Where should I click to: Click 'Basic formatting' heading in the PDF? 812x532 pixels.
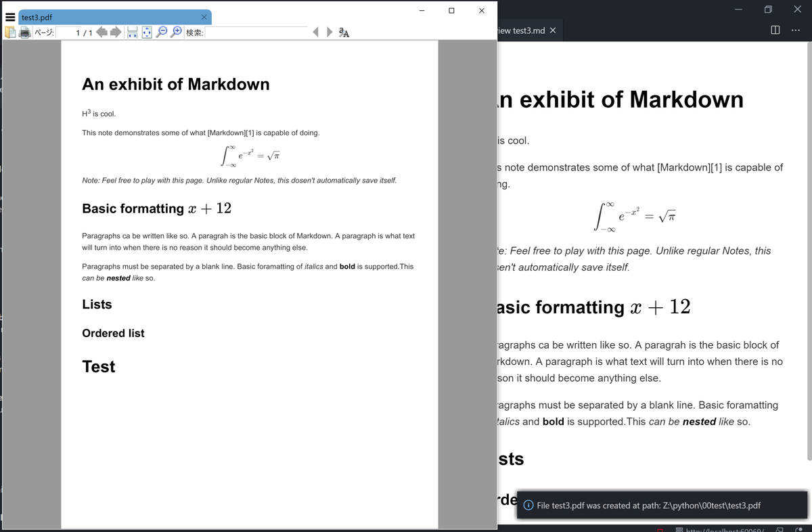[x=156, y=208]
